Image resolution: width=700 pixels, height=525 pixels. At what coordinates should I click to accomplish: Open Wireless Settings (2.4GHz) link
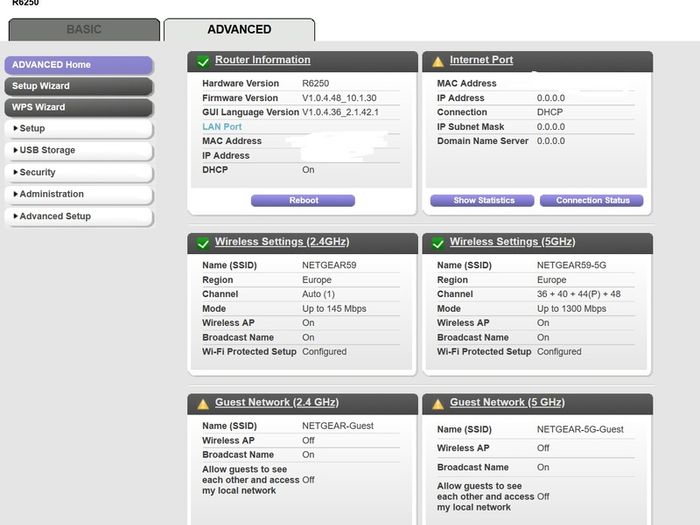[x=282, y=242]
